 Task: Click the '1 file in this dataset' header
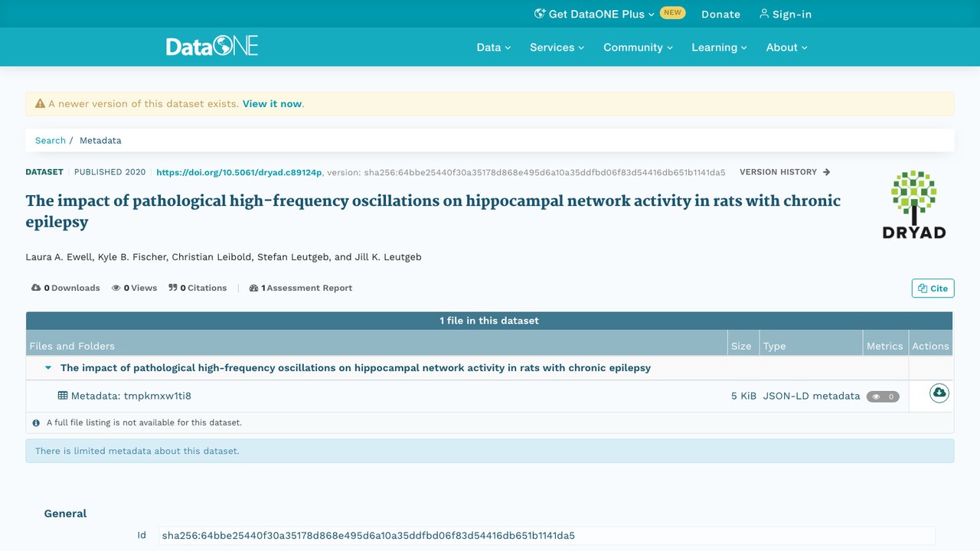coord(489,321)
